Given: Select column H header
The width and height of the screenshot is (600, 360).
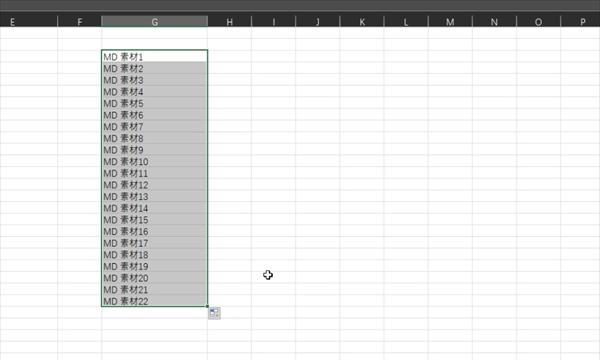Looking at the screenshot, I should pyautogui.click(x=230, y=22).
